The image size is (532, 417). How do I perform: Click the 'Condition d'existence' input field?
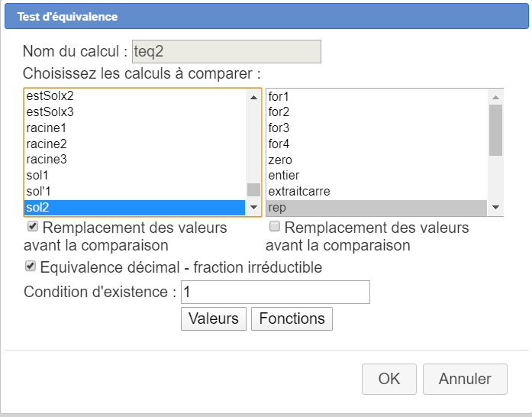(x=275, y=293)
